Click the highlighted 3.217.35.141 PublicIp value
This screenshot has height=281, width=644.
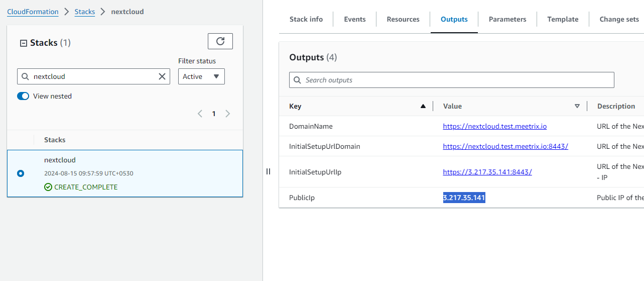[464, 198]
